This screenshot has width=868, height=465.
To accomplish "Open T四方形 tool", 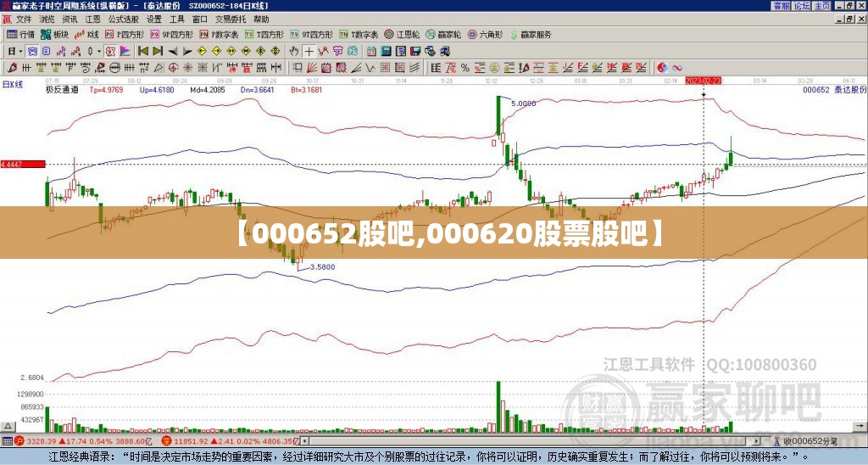I will click(264, 34).
